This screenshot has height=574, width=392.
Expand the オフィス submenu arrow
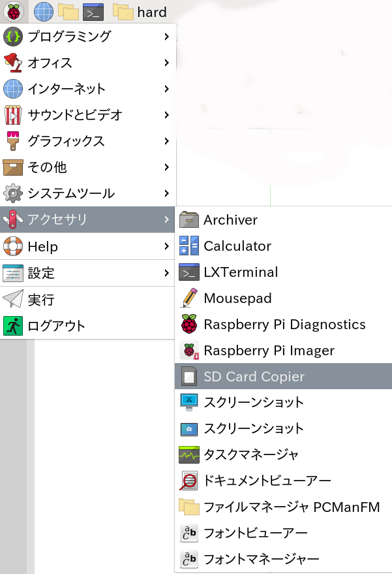click(x=167, y=63)
